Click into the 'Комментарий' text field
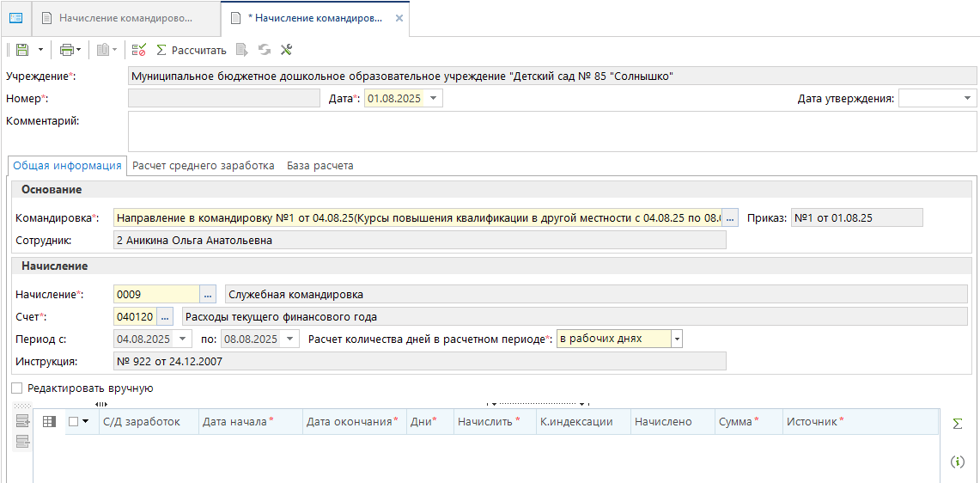Image resolution: width=980 pixels, height=483 pixels. [x=550, y=131]
